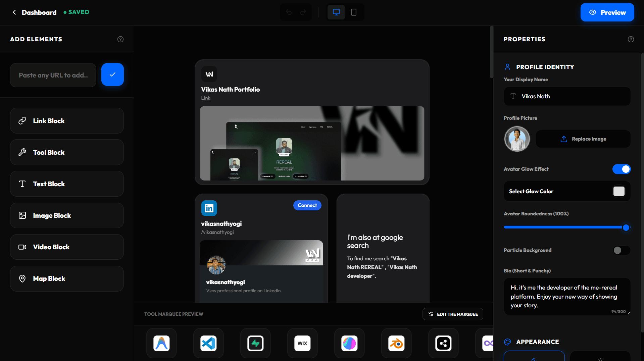The width and height of the screenshot is (644, 361).
Task: Open the Select Glow Color swatch
Action: [x=618, y=191]
